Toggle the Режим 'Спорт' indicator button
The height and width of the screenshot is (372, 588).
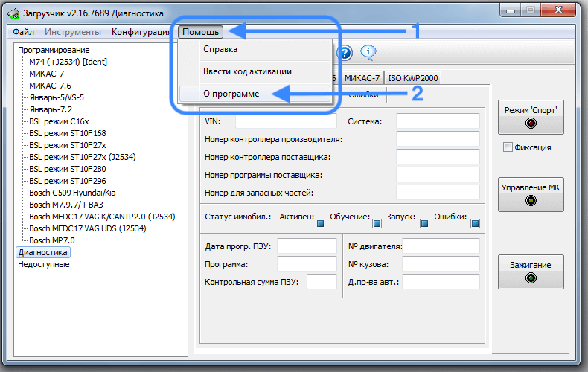click(531, 117)
